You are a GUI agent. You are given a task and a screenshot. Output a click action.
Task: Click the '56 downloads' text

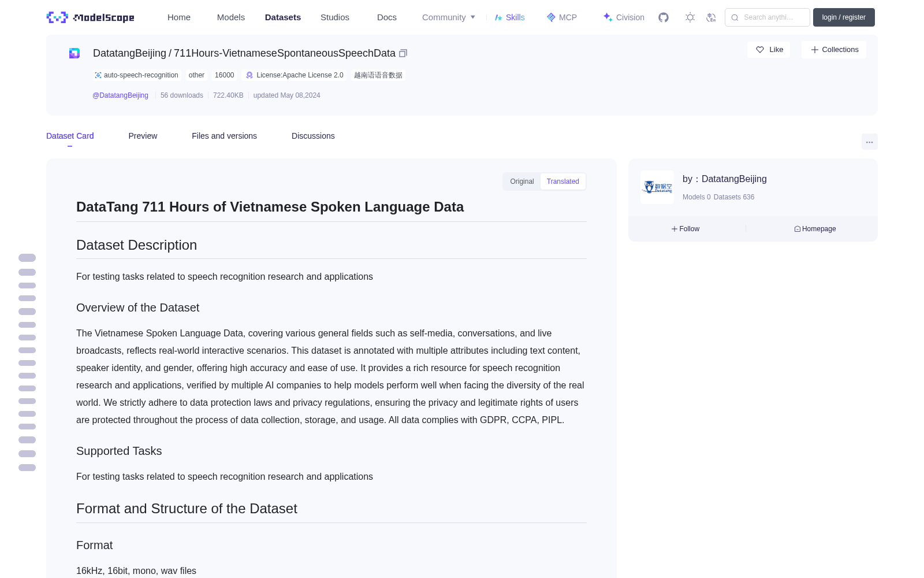(182, 95)
